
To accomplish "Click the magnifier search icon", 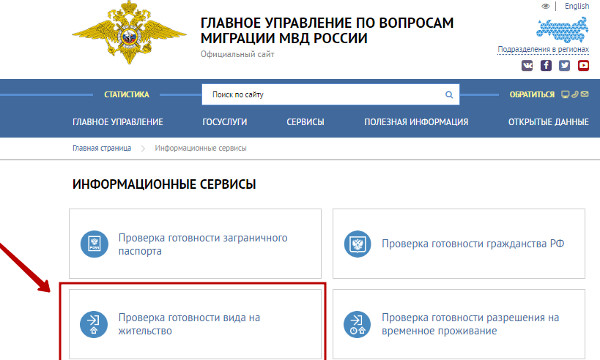I will [449, 94].
